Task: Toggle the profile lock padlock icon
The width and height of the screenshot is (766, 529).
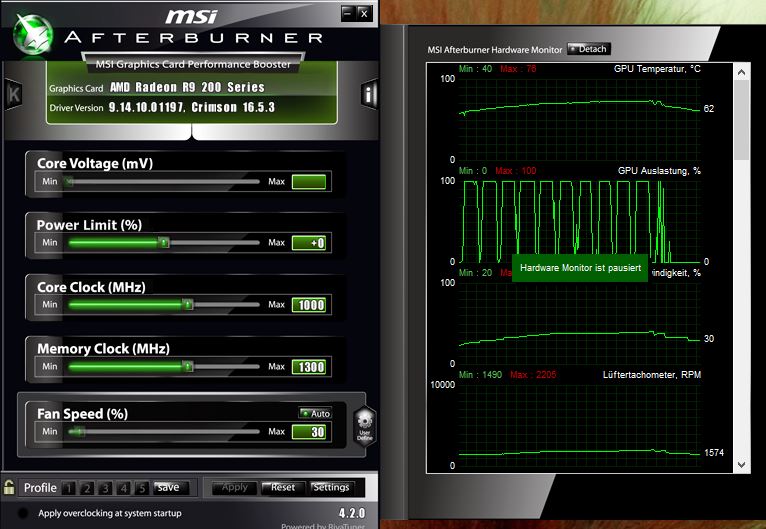Action: click(9, 487)
